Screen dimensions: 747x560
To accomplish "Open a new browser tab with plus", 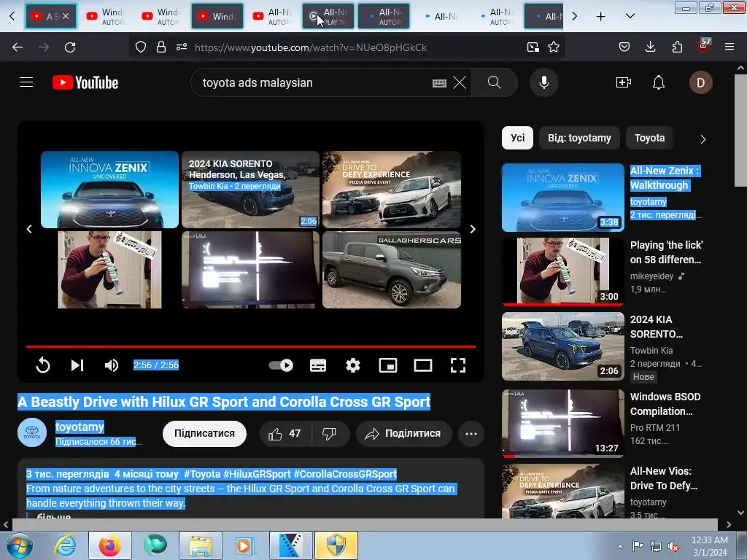I will coord(601,17).
